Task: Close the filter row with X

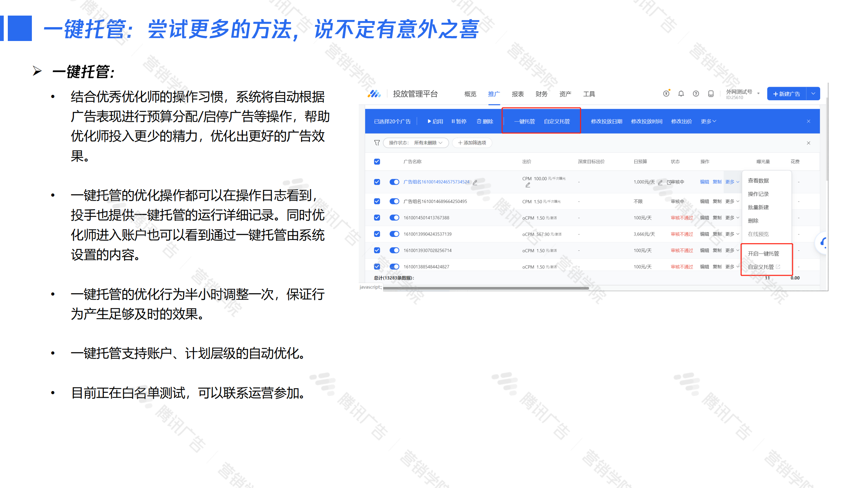Action: coord(808,143)
